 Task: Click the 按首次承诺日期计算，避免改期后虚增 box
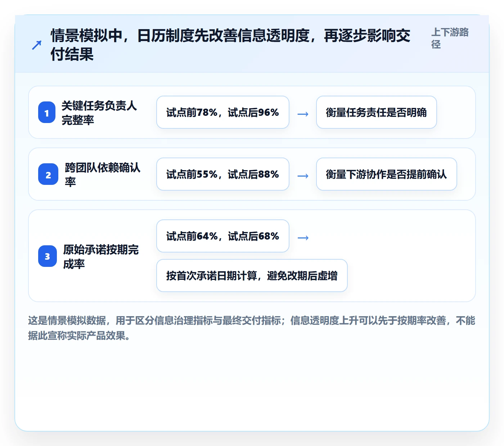point(252,276)
